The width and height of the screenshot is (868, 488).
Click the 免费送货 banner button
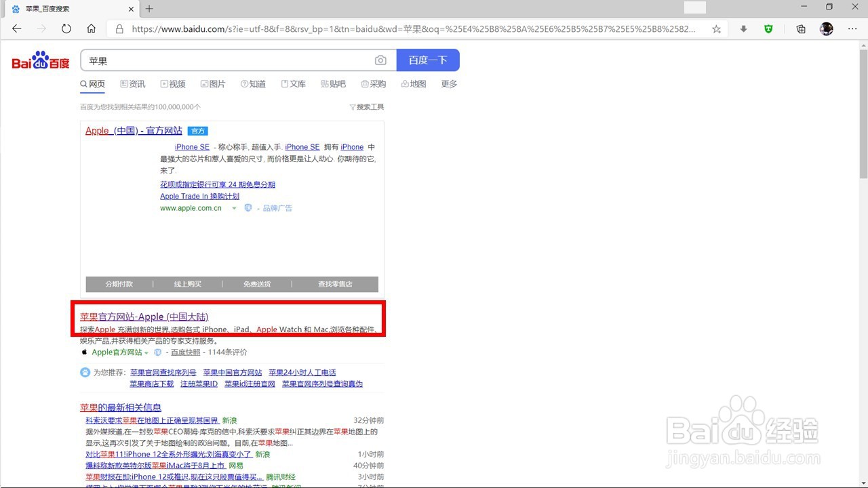pos(257,284)
